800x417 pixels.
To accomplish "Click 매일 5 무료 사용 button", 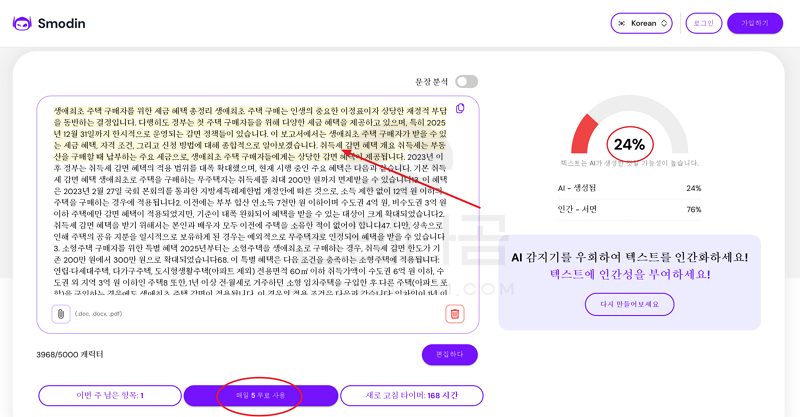I will coord(261,396).
